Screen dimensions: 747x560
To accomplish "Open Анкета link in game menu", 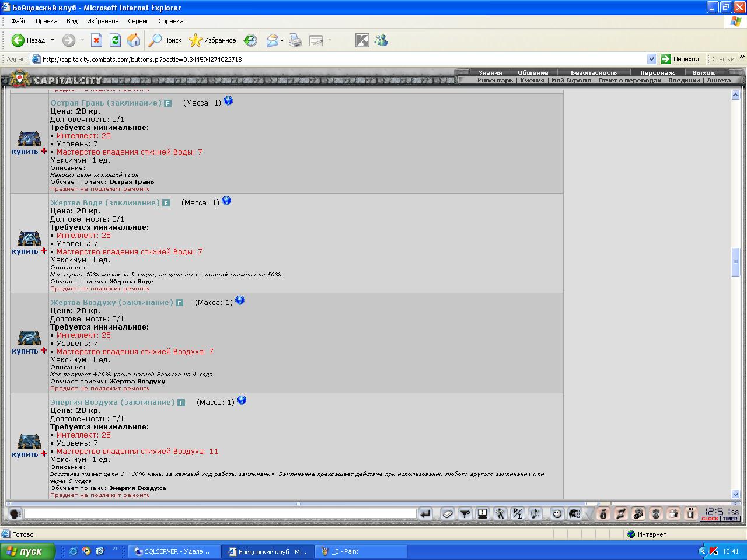I will (x=719, y=80).
